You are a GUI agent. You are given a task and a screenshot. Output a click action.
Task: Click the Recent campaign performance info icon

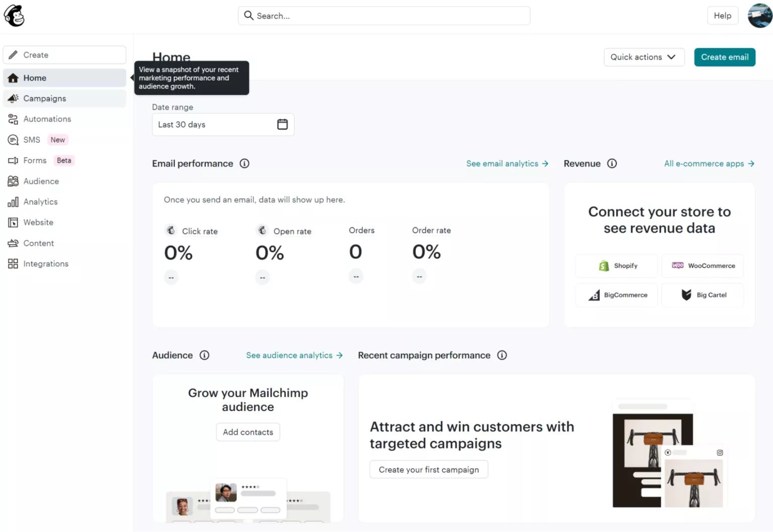[502, 355]
